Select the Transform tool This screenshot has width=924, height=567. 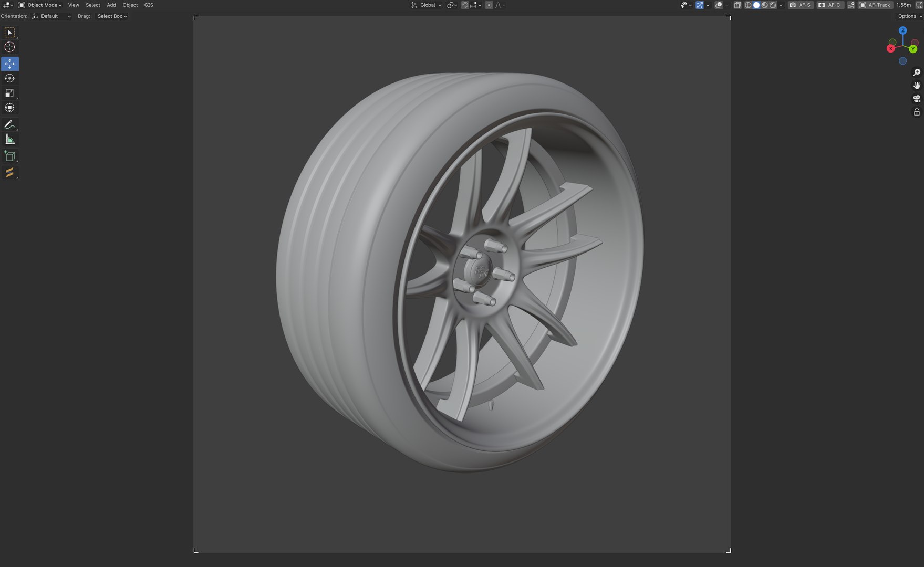pyautogui.click(x=9, y=108)
